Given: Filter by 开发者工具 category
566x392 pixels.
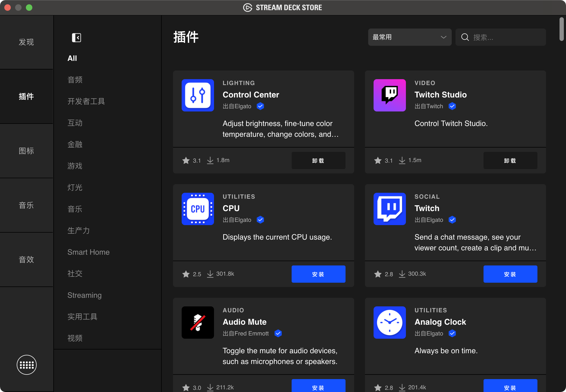Looking at the screenshot, I should pos(86,101).
